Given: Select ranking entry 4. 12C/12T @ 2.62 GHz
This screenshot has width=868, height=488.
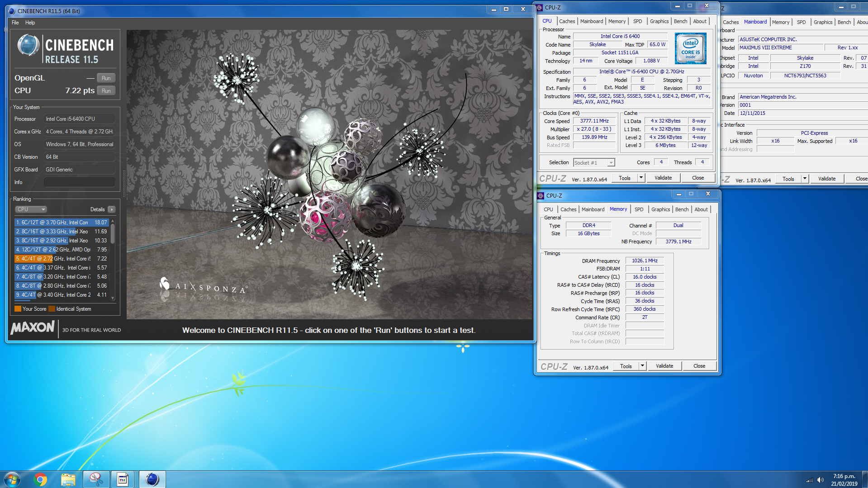Looking at the screenshot, I should [62, 250].
